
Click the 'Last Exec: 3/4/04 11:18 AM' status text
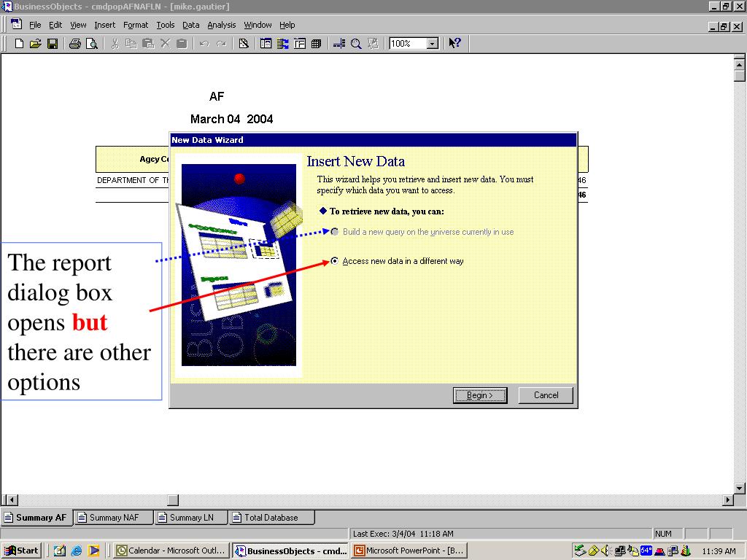(x=403, y=534)
